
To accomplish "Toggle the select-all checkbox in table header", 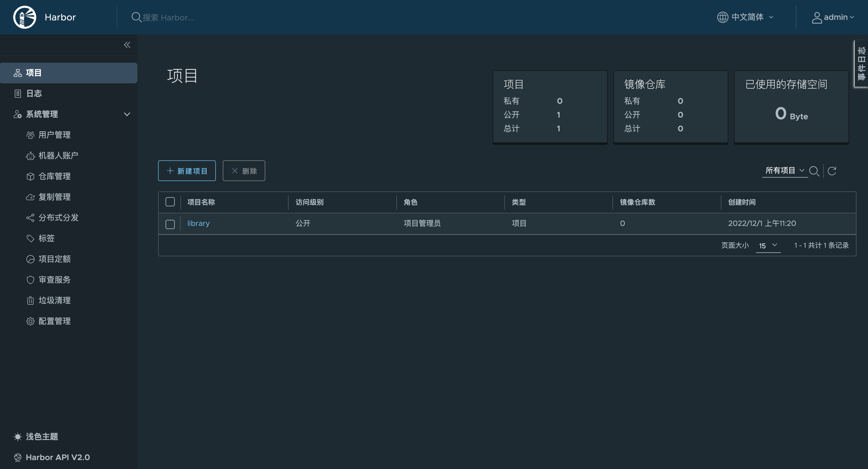I will click(x=170, y=202).
